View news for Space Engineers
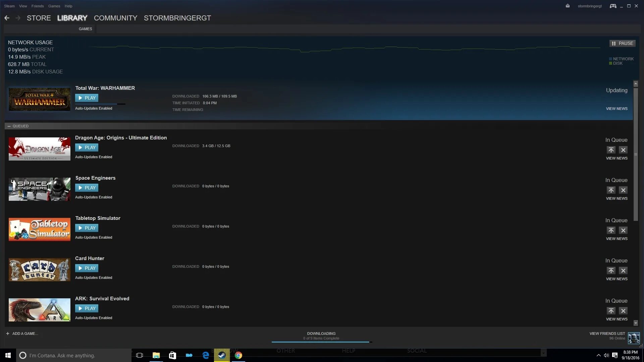The height and width of the screenshot is (362, 644). [x=616, y=198]
